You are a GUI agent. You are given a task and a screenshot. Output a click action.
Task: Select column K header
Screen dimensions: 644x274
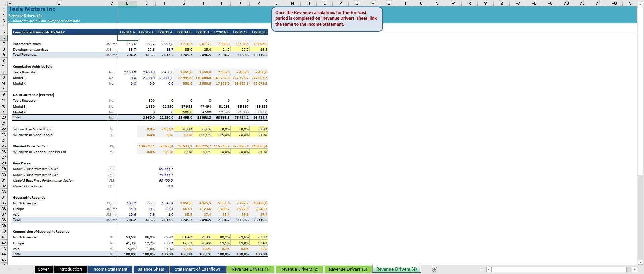[259, 3]
